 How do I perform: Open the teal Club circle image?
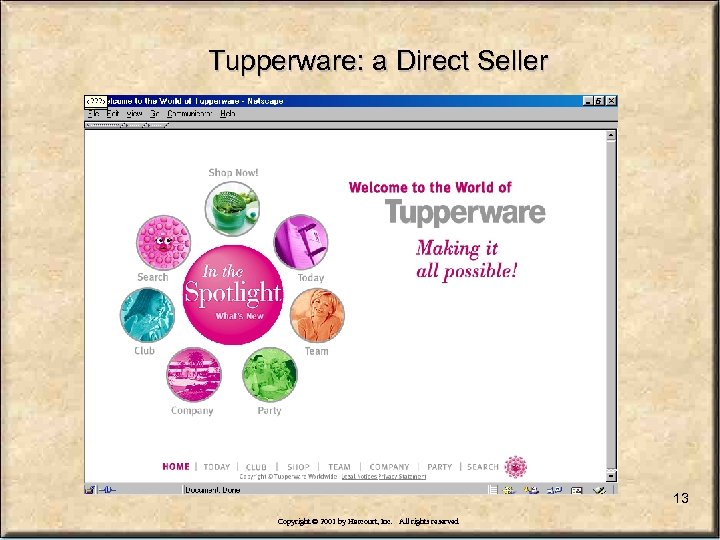[147, 315]
